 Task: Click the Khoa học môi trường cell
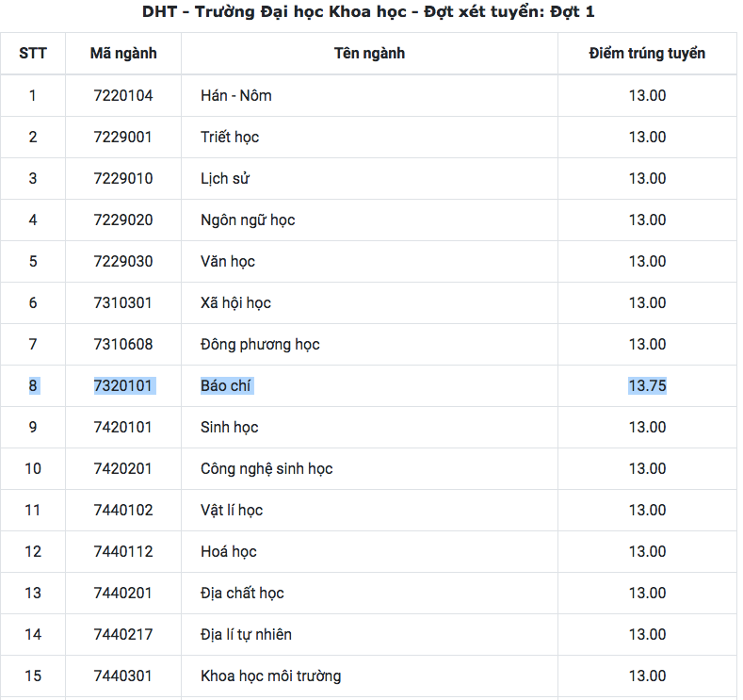270,676
